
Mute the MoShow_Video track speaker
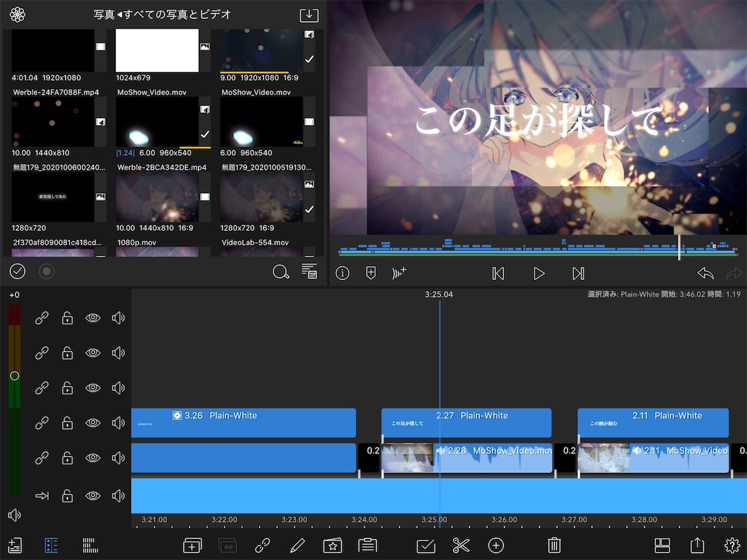tap(118, 458)
